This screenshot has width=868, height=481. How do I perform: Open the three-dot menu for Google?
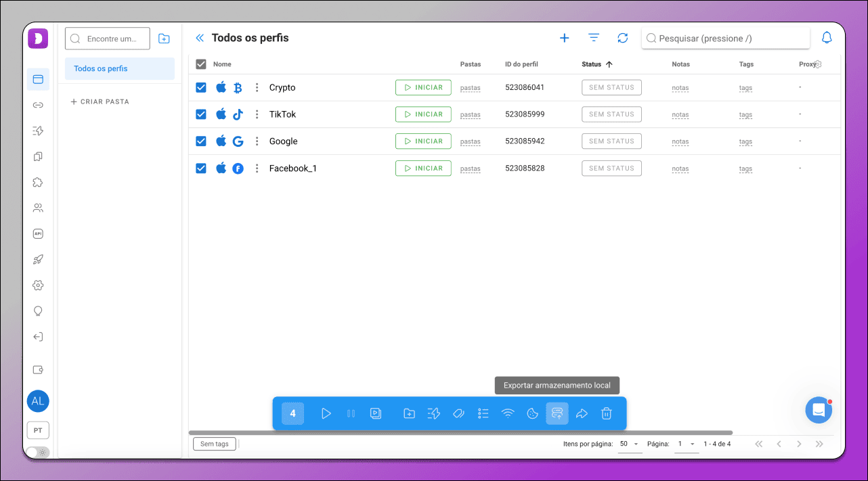pos(257,141)
